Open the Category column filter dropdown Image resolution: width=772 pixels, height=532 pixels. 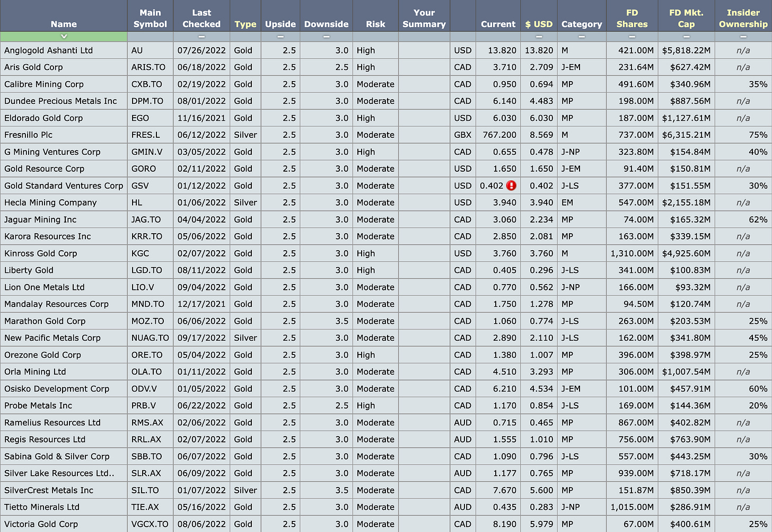pos(581,37)
